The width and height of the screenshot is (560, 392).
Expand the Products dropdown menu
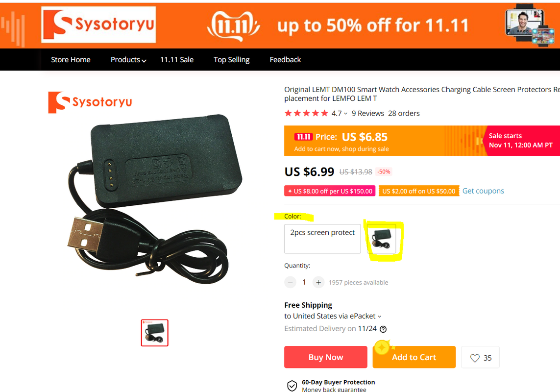[128, 60]
